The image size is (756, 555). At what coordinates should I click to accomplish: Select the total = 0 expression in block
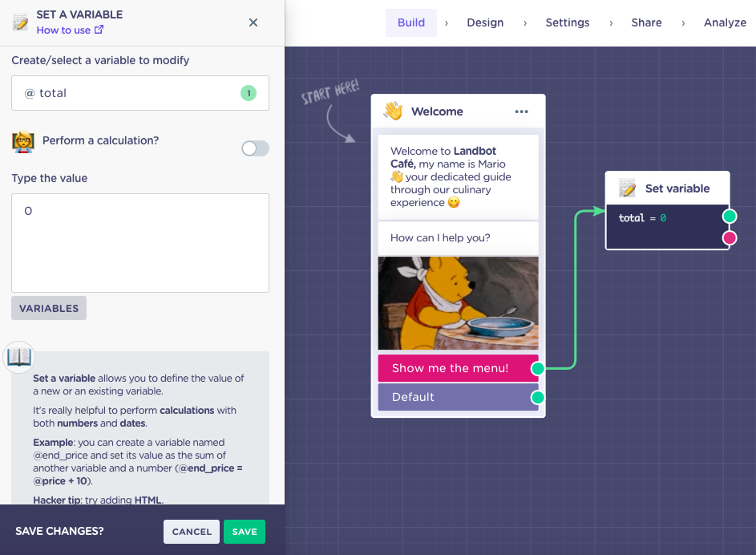(642, 218)
